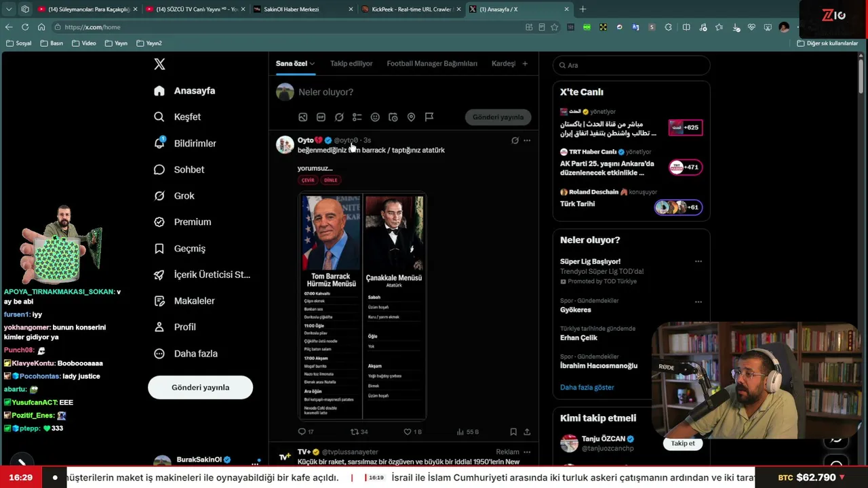Repost Oyto's post
Image resolution: width=868 pixels, height=488 pixels.
(359, 432)
